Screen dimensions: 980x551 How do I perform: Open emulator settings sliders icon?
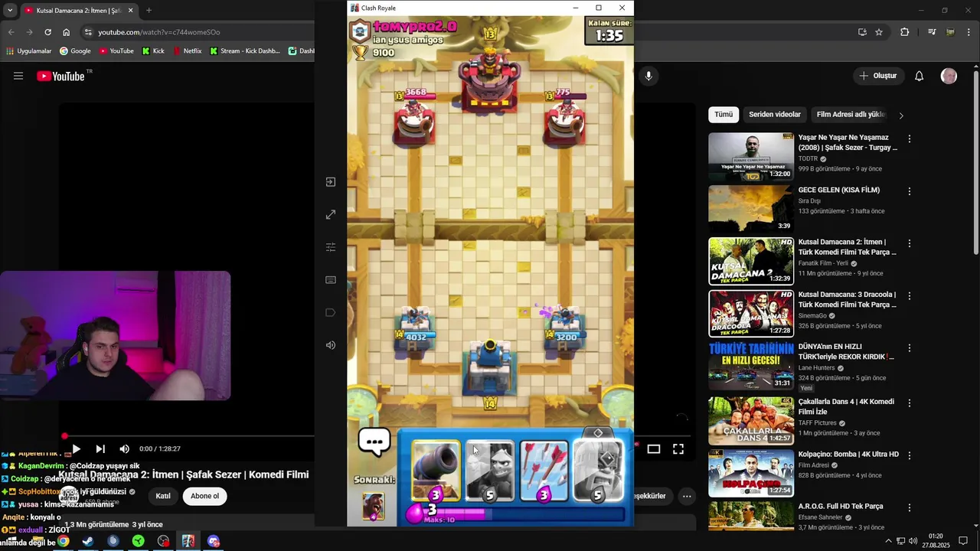point(331,247)
